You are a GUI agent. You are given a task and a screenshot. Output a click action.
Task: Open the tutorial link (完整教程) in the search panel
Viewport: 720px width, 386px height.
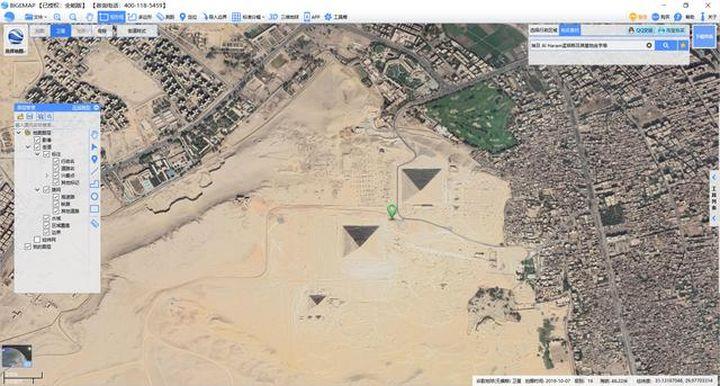(x=672, y=30)
